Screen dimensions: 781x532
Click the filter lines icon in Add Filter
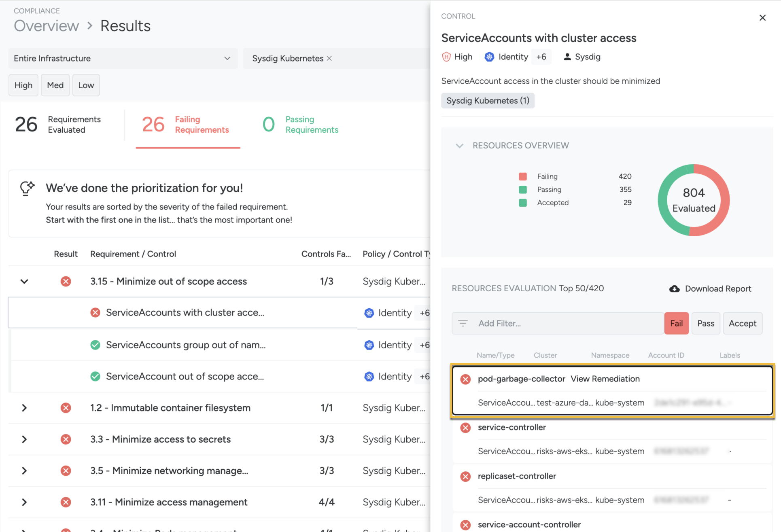[463, 323]
